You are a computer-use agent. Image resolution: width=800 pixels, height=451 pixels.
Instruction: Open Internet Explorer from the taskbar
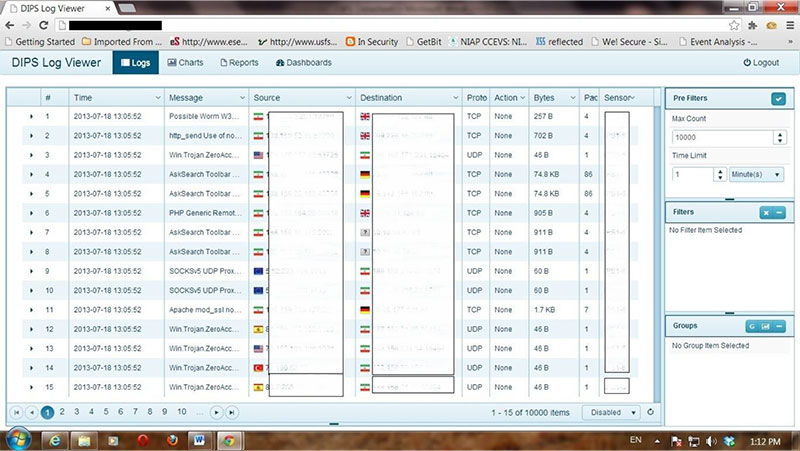coord(54,440)
